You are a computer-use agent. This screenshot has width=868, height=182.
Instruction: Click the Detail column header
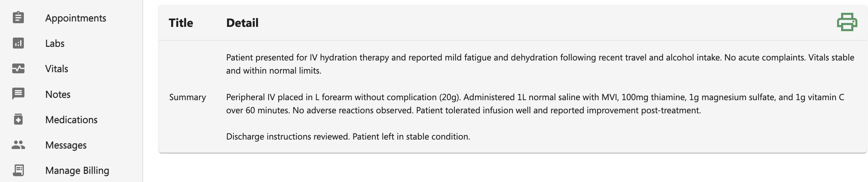pos(242,23)
